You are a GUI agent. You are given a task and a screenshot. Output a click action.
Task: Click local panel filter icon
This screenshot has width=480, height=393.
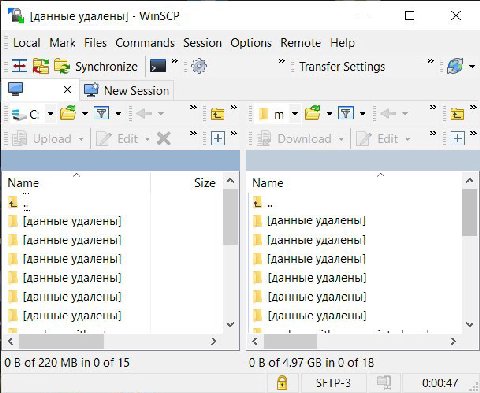click(102, 113)
